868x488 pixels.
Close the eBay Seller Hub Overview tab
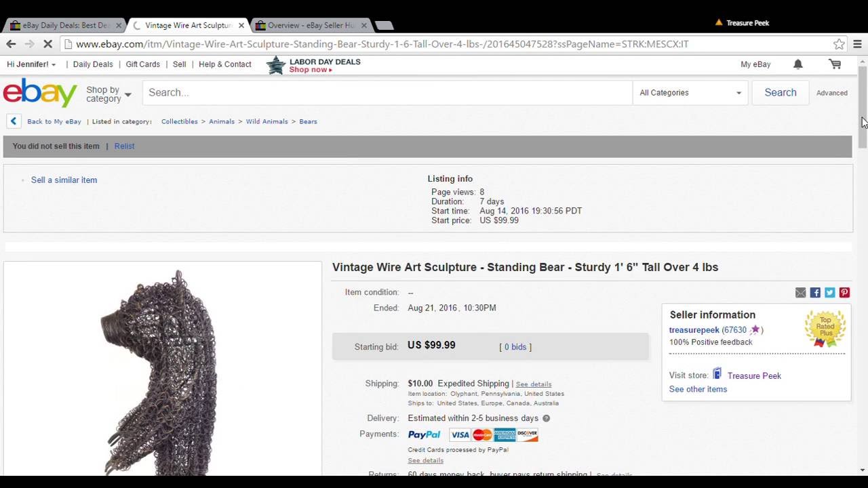click(363, 25)
